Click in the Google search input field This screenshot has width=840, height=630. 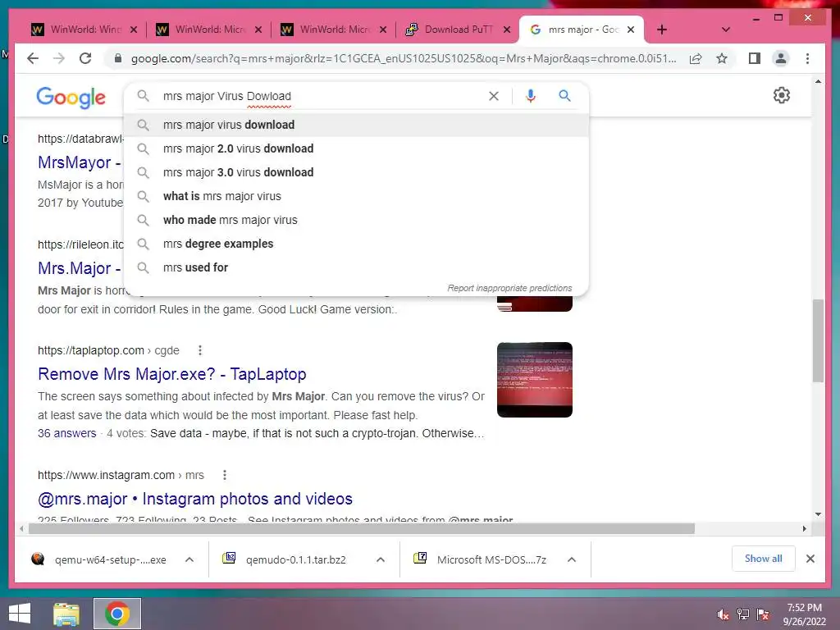point(321,96)
